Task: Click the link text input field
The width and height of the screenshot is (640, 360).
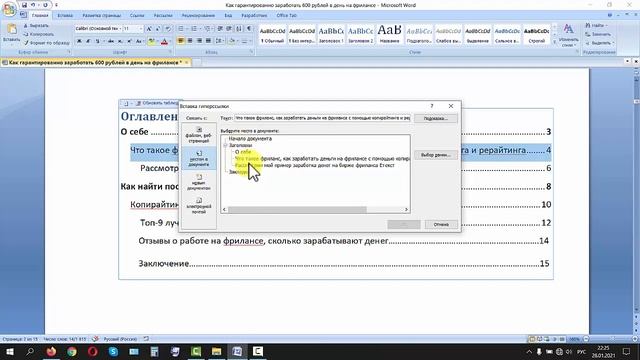Action: [x=322, y=118]
